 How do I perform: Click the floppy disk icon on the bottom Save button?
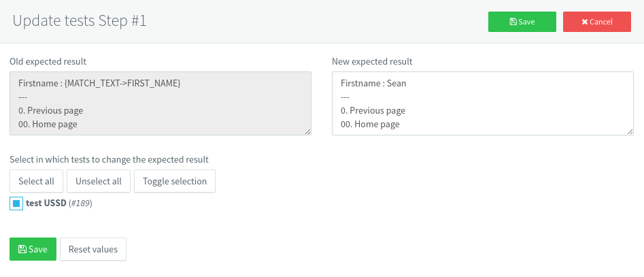(22, 249)
